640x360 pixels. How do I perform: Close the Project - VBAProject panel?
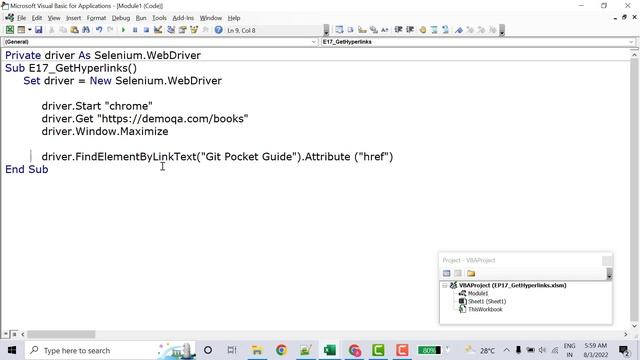click(607, 260)
